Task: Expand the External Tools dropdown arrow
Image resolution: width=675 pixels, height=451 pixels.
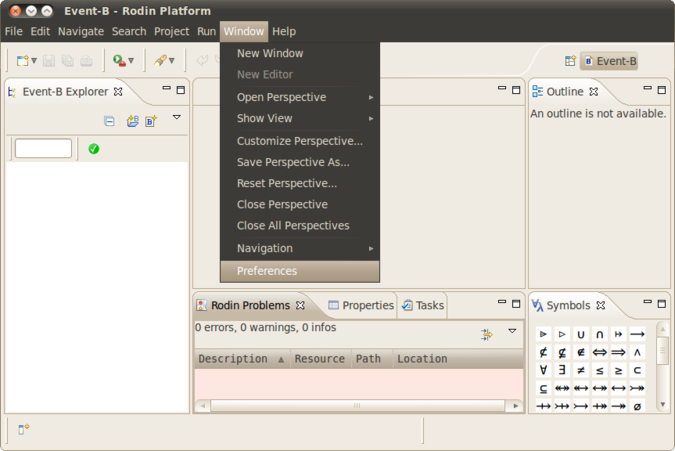Action: 131,61
